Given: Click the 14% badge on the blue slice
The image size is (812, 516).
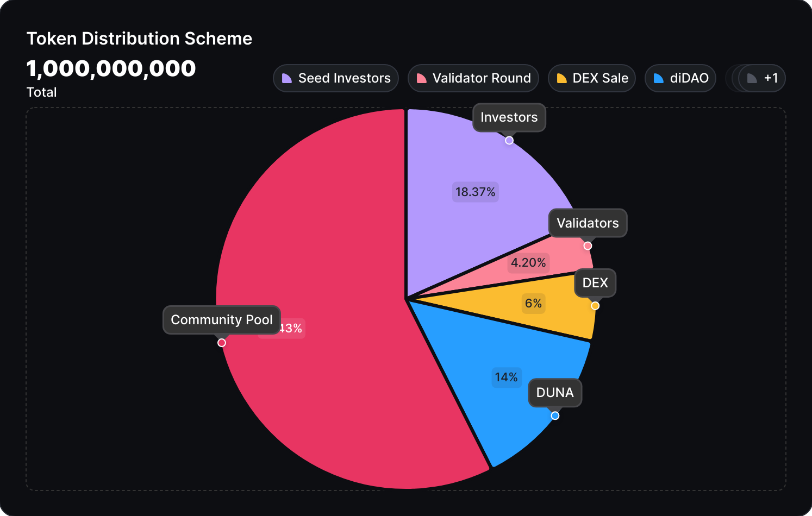Looking at the screenshot, I should [x=507, y=377].
